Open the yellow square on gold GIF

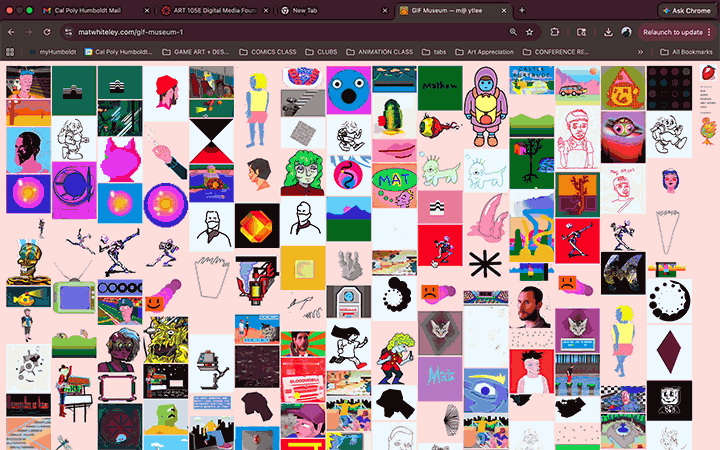[303, 268]
